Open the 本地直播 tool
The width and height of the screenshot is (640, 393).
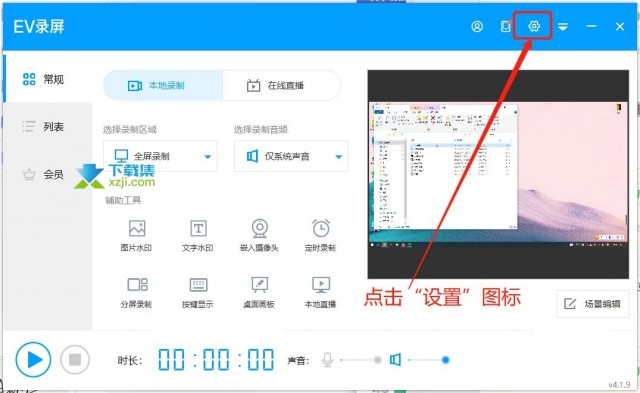click(320, 292)
